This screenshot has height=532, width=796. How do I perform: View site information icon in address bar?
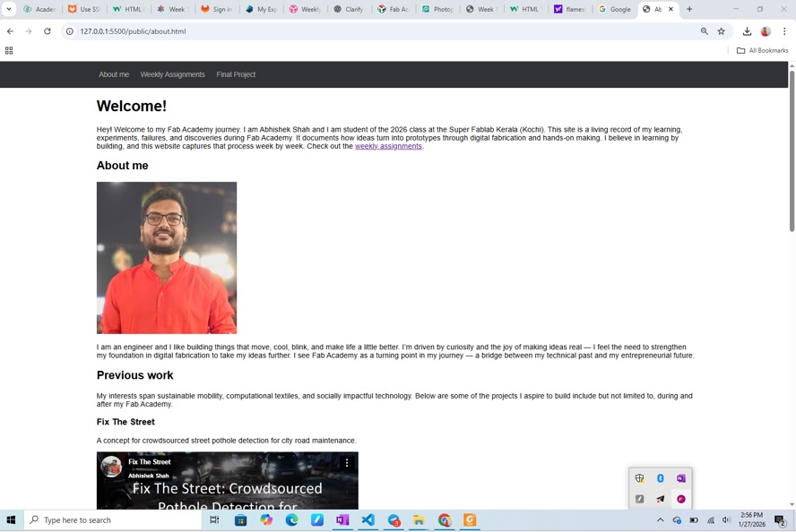click(x=70, y=31)
